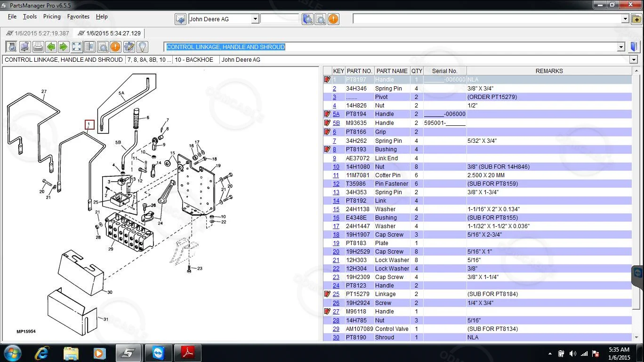Click the '(ORDER PT15279)' remark

pos(492,97)
